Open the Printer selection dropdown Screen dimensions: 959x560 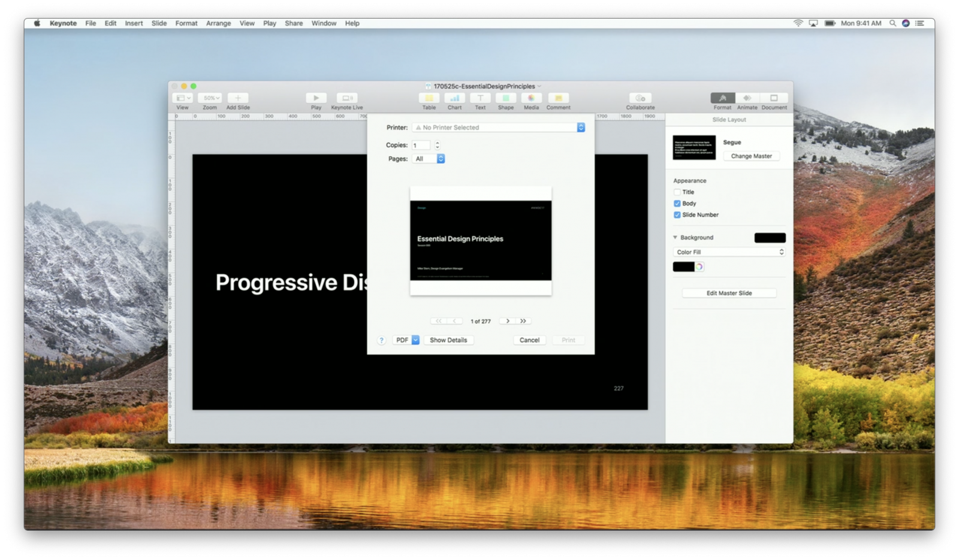498,128
